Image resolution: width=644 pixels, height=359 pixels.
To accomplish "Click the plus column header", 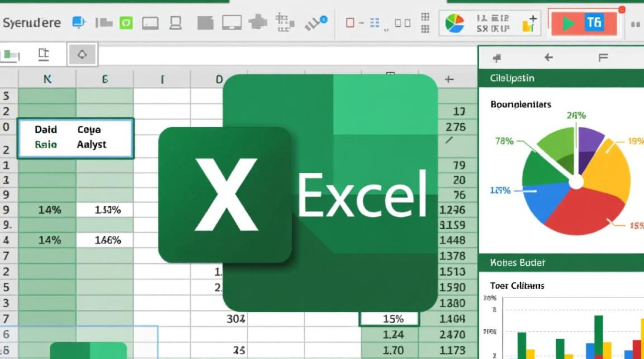I will [x=449, y=79].
